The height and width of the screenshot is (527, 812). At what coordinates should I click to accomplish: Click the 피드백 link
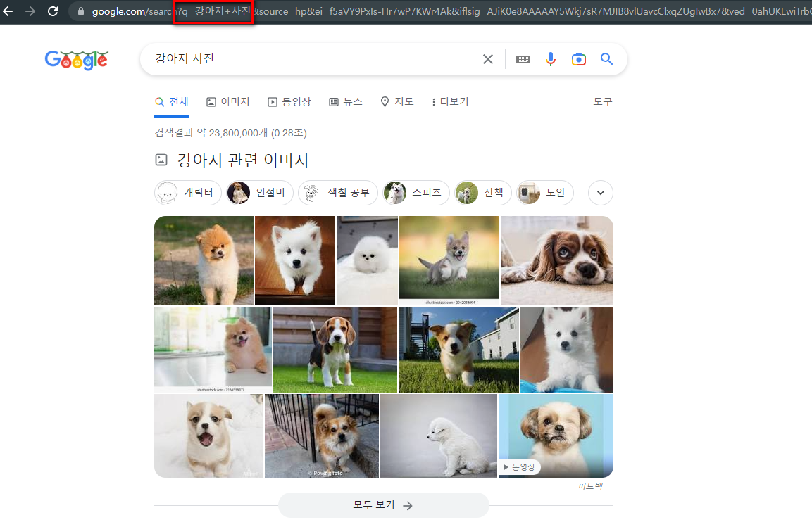point(589,485)
